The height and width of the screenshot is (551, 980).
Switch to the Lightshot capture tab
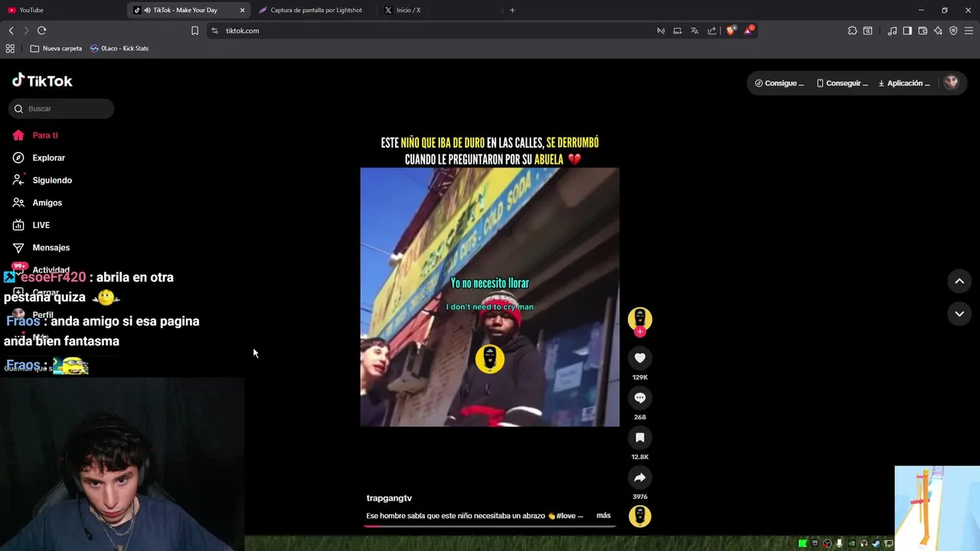tap(315, 10)
